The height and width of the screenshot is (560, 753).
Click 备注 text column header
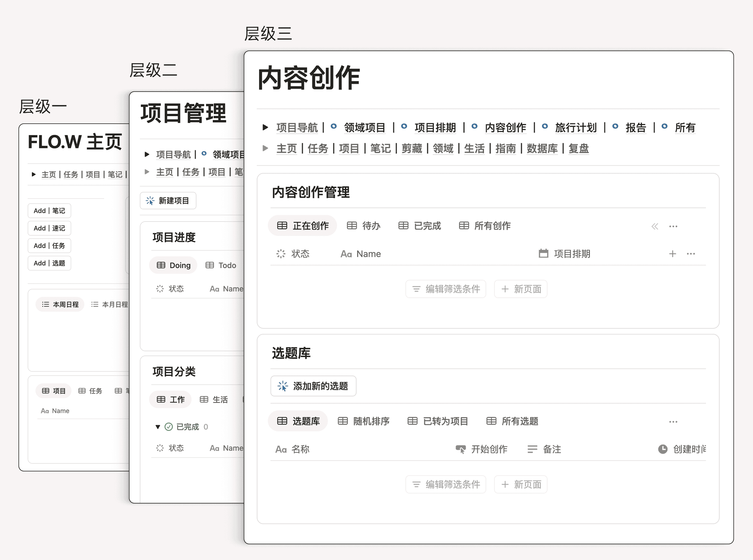click(x=544, y=449)
